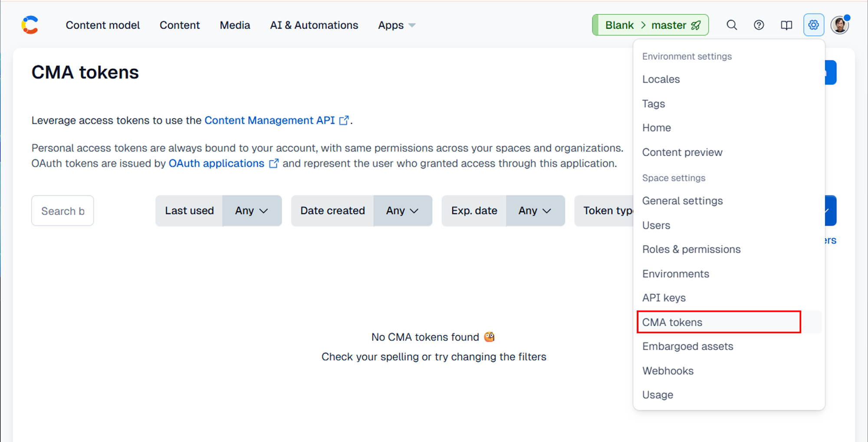Image resolution: width=868 pixels, height=442 pixels.
Task: Choose API keys from settings menu
Action: 664,298
